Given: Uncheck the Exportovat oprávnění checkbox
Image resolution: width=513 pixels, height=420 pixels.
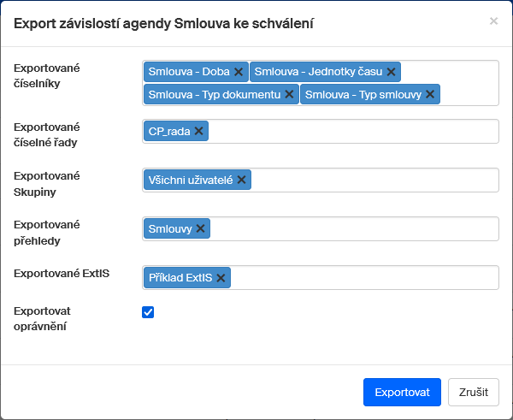Looking at the screenshot, I should (x=148, y=312).
